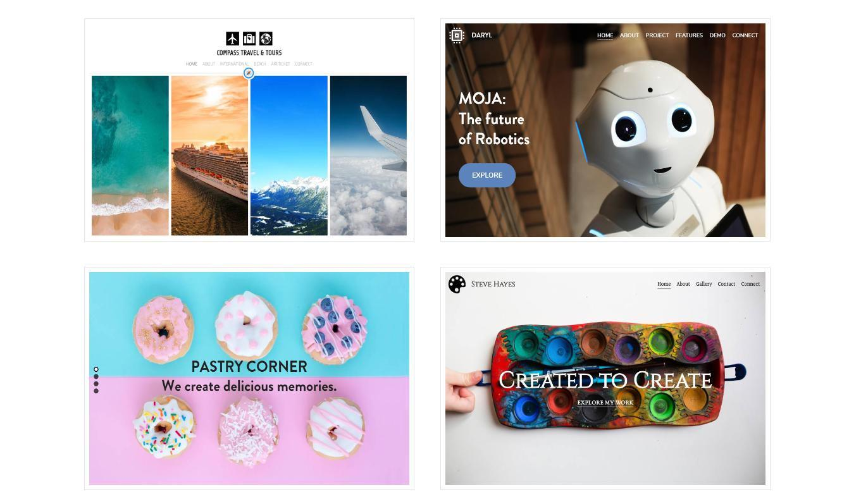Click the EXPLORE MY WORK link
Viewport: 861px width, 504px height.
click(605, 402)
